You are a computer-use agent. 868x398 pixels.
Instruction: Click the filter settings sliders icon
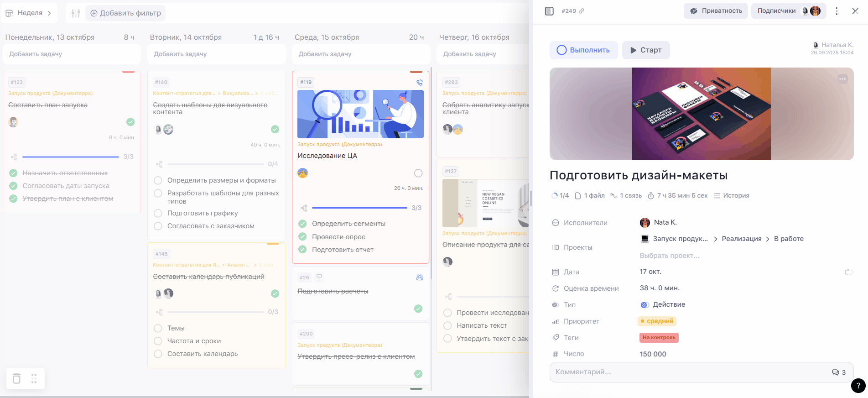[x=76, y=13]
